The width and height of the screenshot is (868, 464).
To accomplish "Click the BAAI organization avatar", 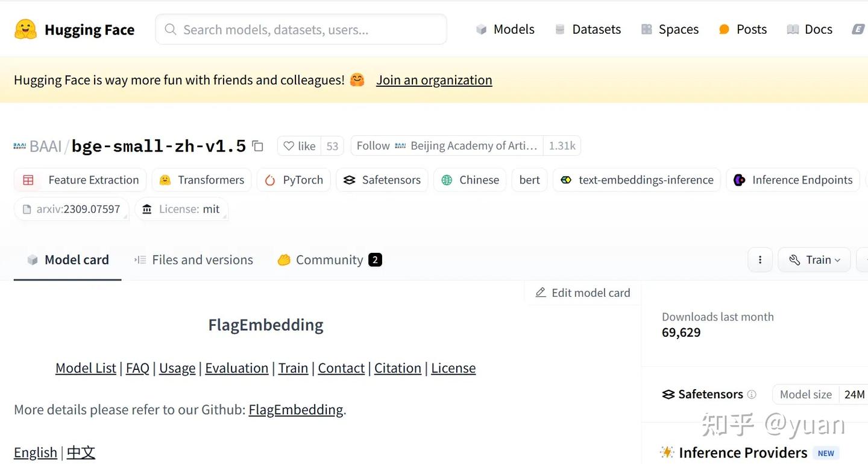I will (x=20, y=145).
